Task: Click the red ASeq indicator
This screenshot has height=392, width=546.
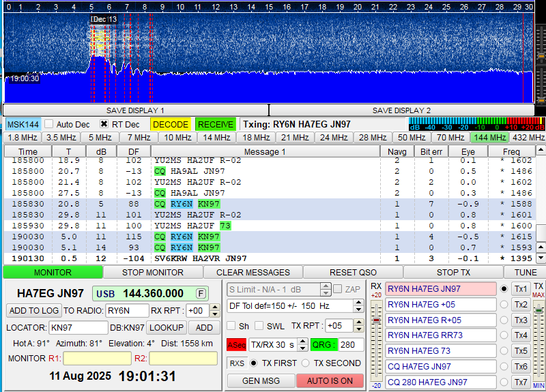Action: pyautogui.click(x=236, y=344)
